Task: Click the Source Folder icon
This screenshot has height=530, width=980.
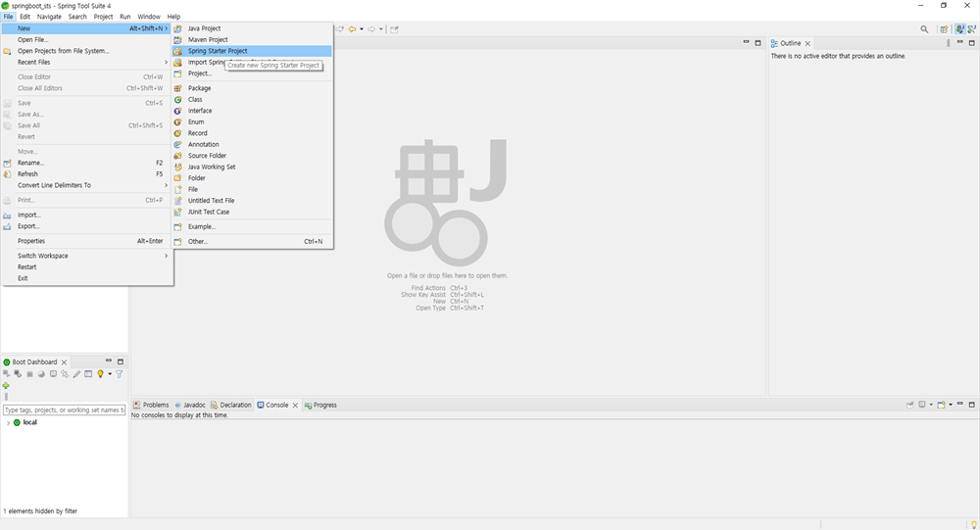Action: pyautogui.click(x=178, y=156)
